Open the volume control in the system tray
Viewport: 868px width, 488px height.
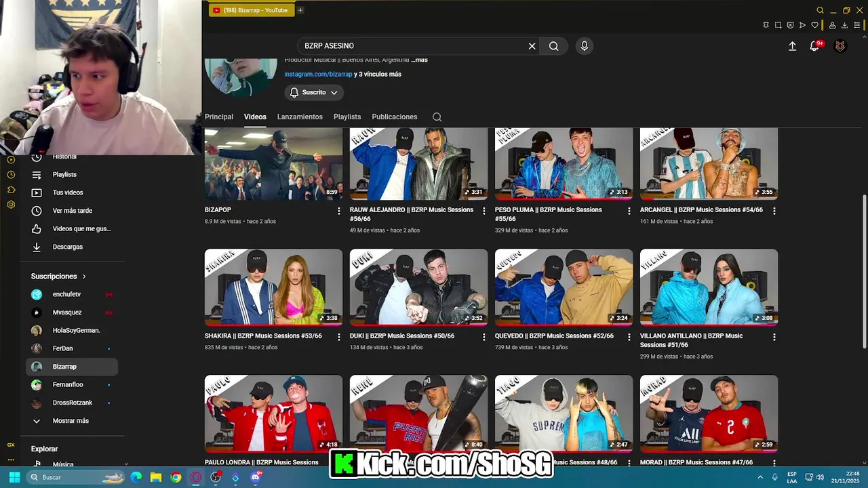[x=820, y=477]
